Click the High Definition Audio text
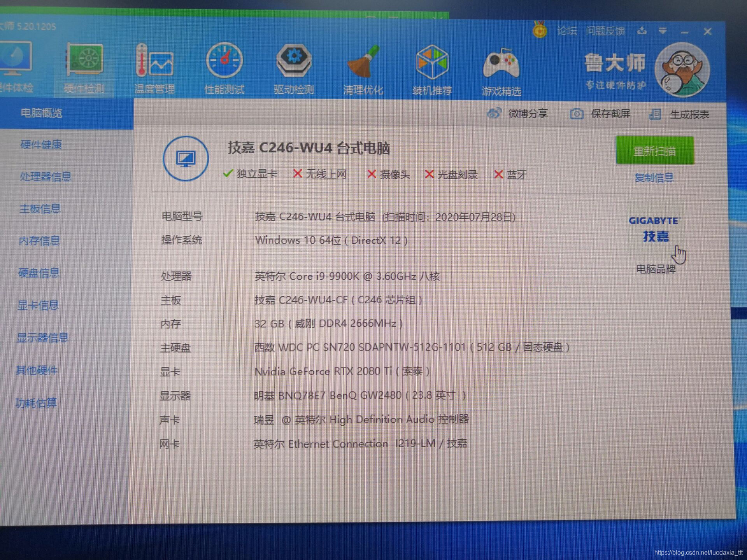Viewport: 747px width, 560px height. point(361,420)
